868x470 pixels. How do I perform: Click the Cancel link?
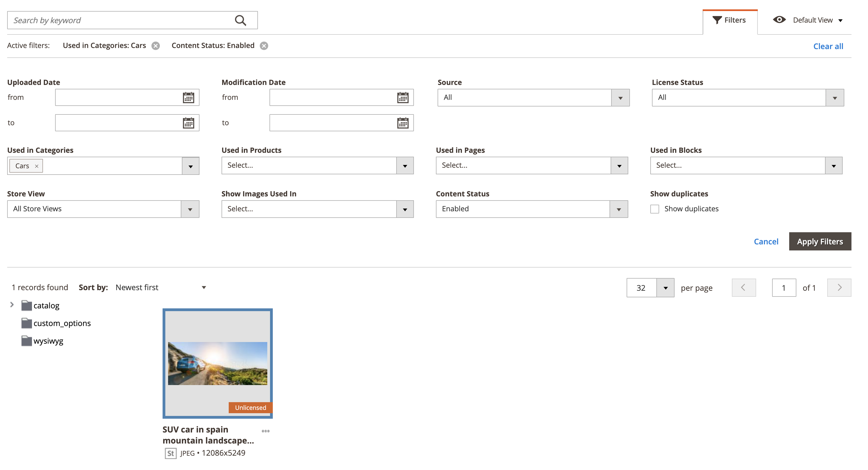[x=766, y=242]
